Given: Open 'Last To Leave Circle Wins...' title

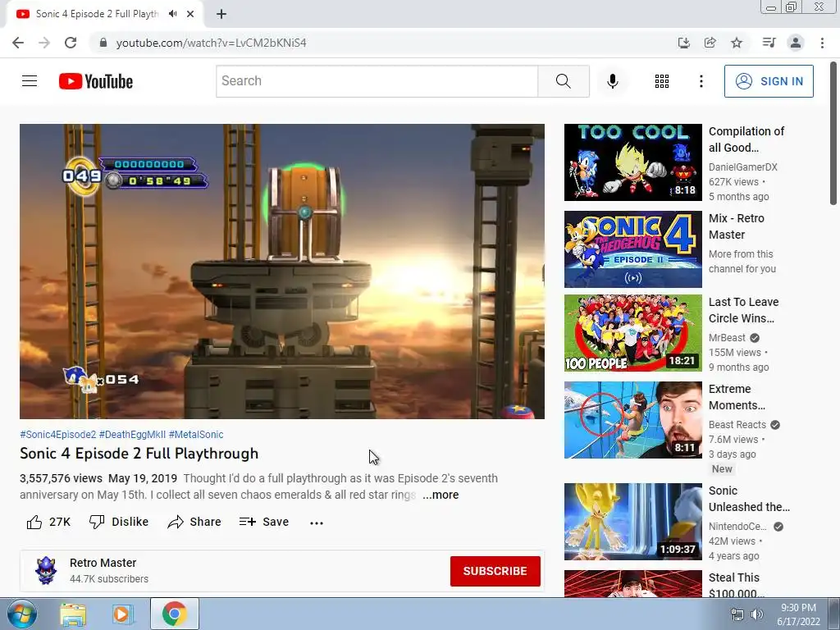Looking at the screenshot, I should coord(743,310).
